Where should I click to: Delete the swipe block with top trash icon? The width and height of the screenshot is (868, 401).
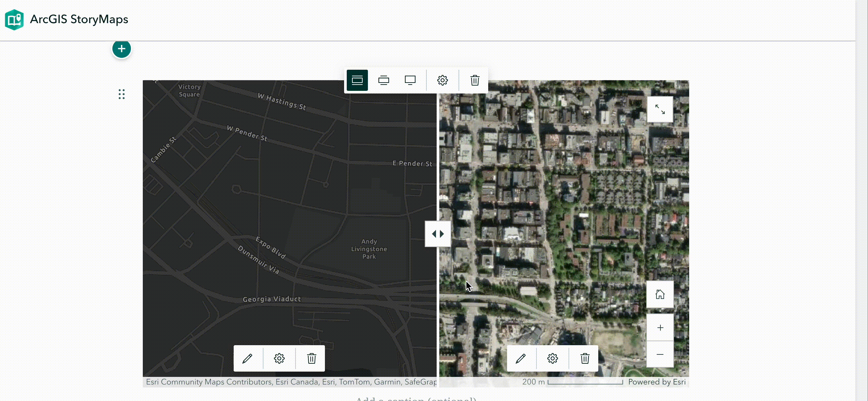[474, 80]
